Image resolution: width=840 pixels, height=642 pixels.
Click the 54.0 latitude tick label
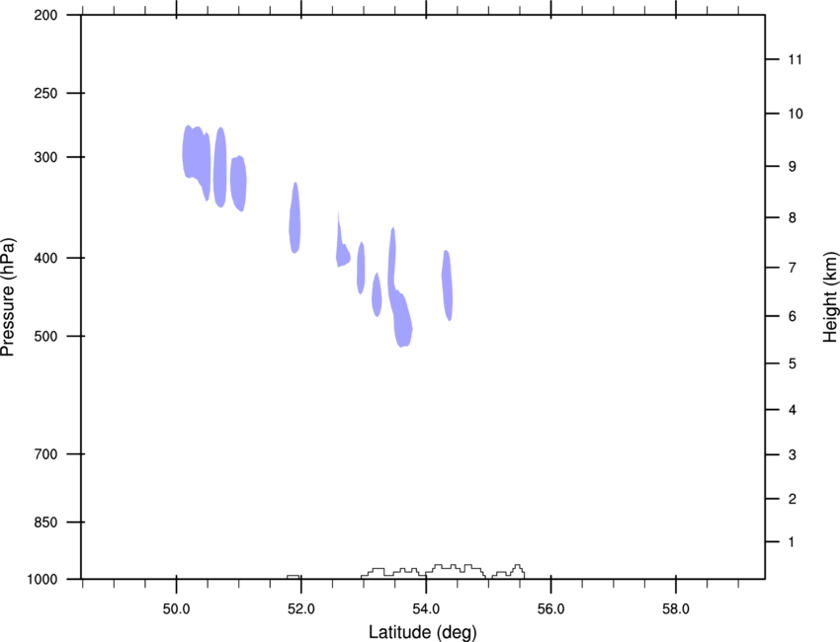click(426, 608)
